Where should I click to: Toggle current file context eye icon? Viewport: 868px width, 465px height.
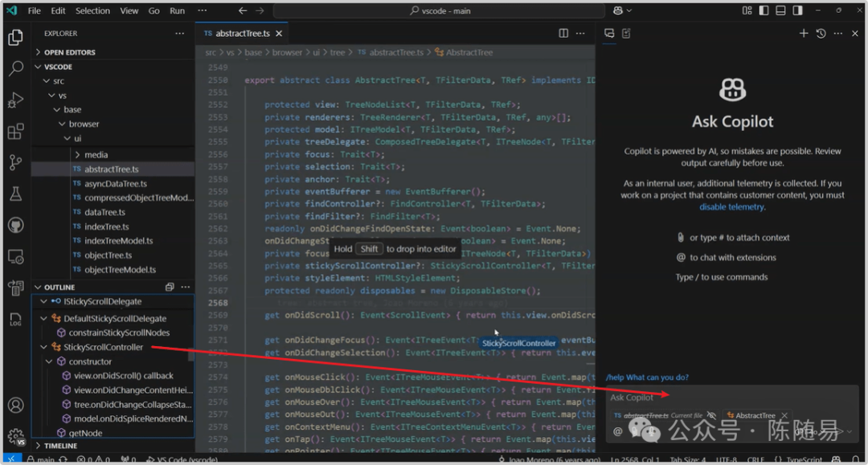click(711, 415)
